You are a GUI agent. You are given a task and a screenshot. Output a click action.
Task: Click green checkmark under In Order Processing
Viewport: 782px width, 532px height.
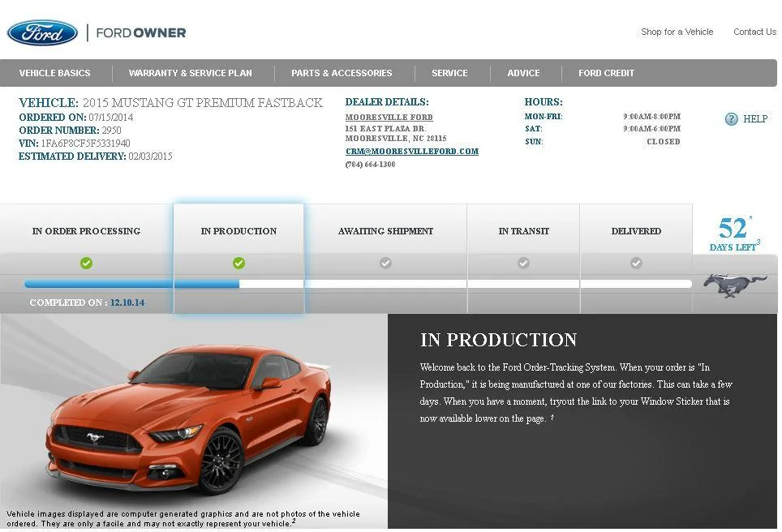click(86, 263)
